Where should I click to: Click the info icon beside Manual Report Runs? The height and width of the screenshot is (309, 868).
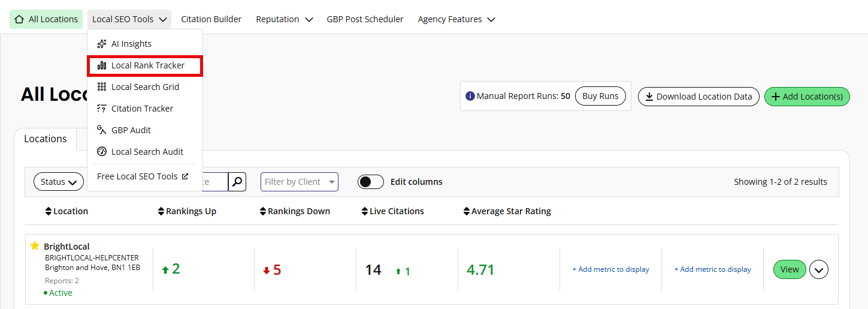[x=470, y=96]
